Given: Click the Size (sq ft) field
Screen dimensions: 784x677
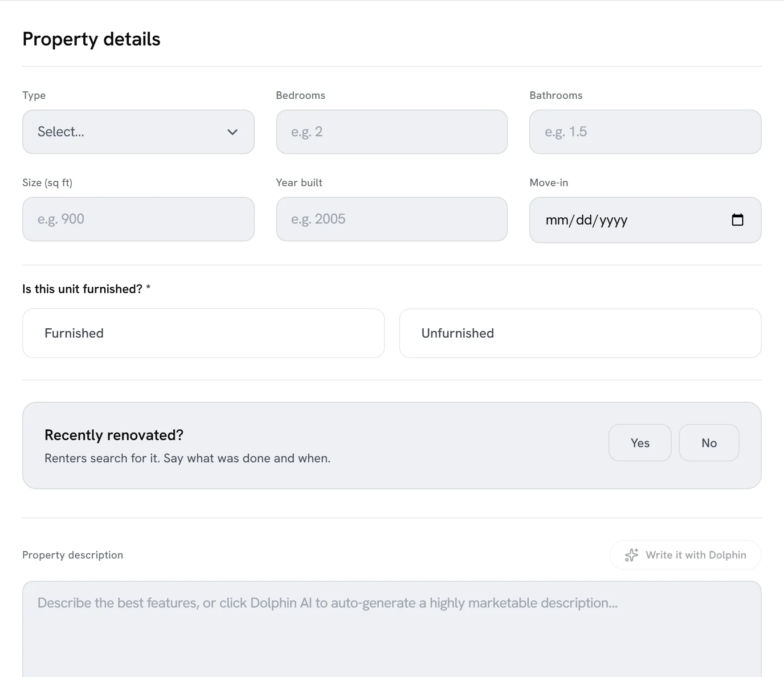Looking at the screenshot, I should point(138,219).
